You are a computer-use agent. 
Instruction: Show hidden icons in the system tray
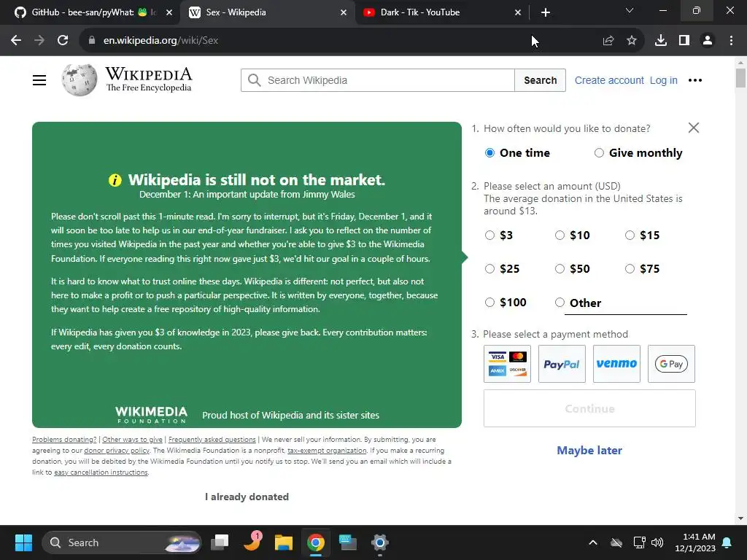click(x=592, y=542)
